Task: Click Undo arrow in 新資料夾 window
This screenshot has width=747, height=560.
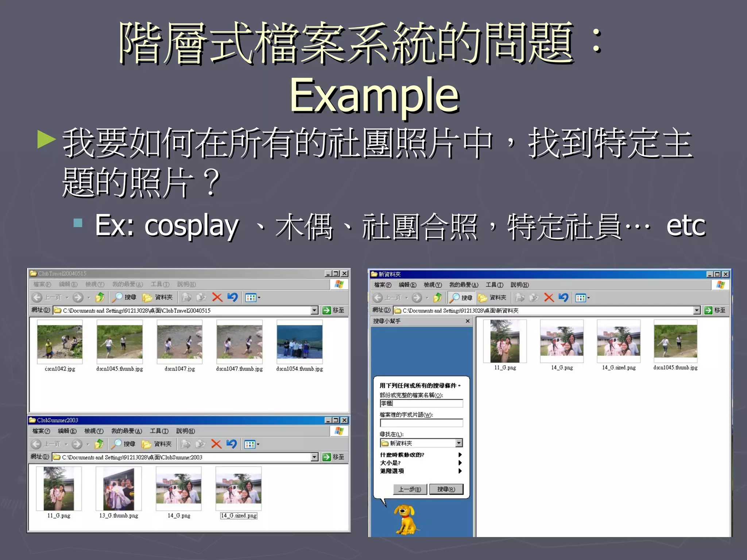Action: point(564,298)
